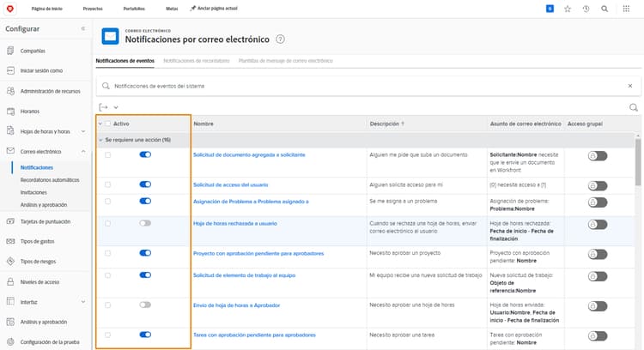Click the table vertical scrollbar

point(638,162)
